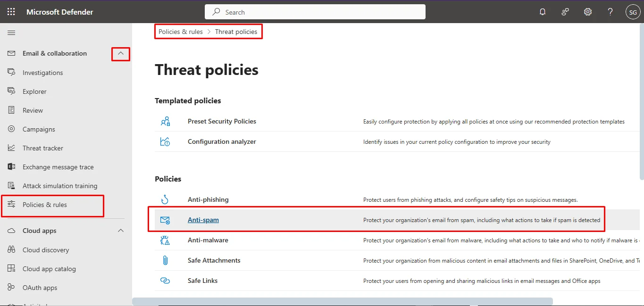Open the Safe Attachments policy
644x306 pixels.
(x=214, y=260)
